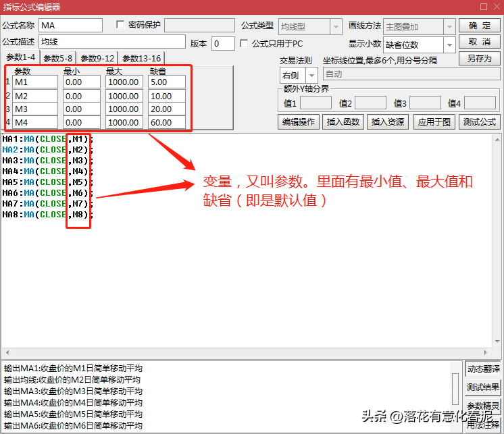Run the 测试公式 button
The image size is (504, 434).
[x=479, y=122]
